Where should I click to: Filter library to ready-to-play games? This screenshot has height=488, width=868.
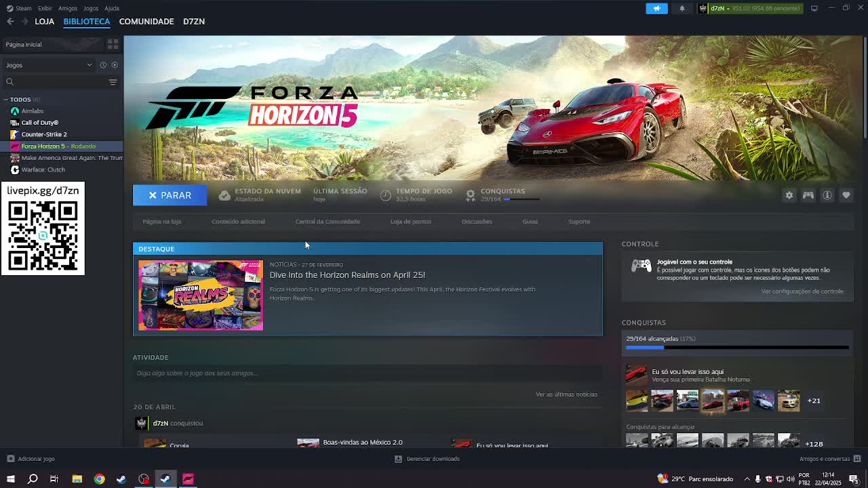(x=115, y=65)
